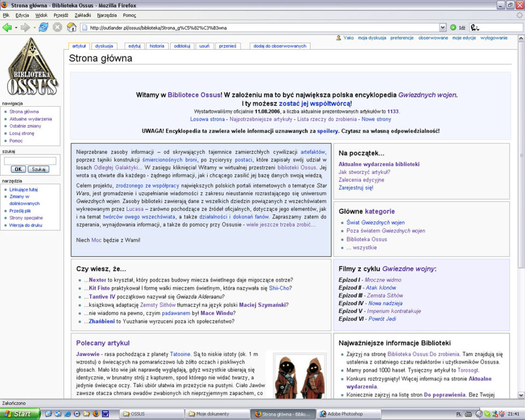Image resolution: width=525 pixels, height=420 pixels.
Task: Open the URL bar history dropdown
Action: (x=442, y=27)
